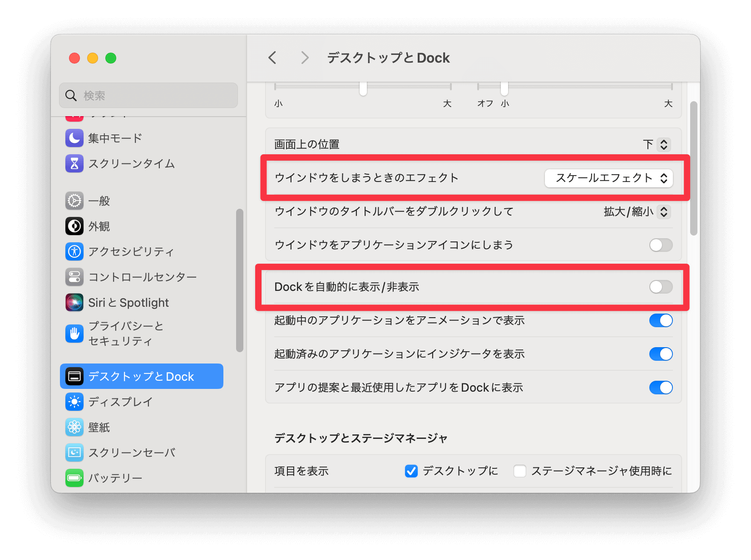This screenshot has height=560, width=751.
Task: Click the 項目を表示 label
Action: point(301,471)
